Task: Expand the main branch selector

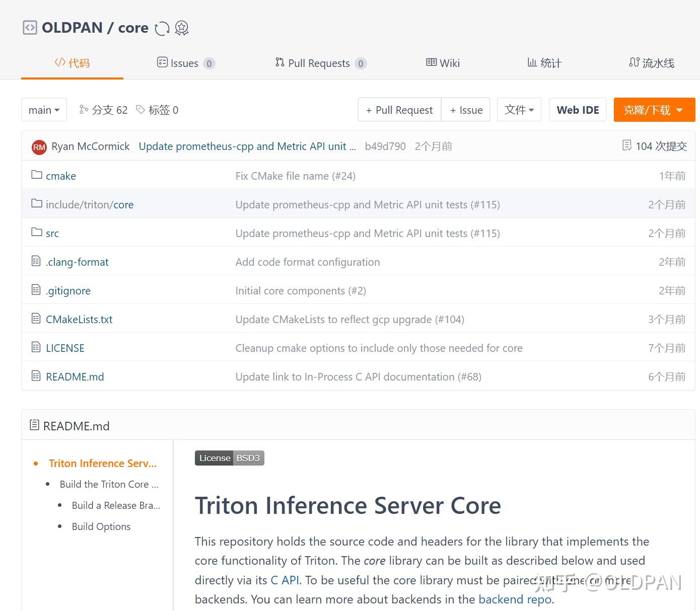Action: [x=44, y=109]
